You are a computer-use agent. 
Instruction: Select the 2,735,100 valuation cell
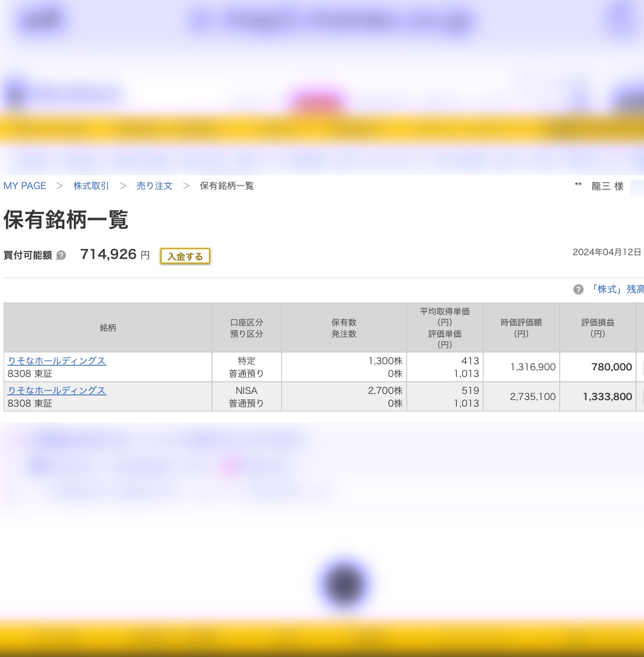pyautogui.click(x=533, y=397)
